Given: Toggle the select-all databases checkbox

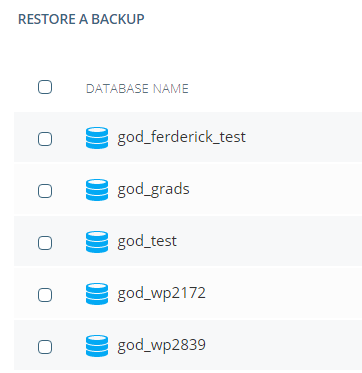Looking at the screenshot, I should point(45,87).
